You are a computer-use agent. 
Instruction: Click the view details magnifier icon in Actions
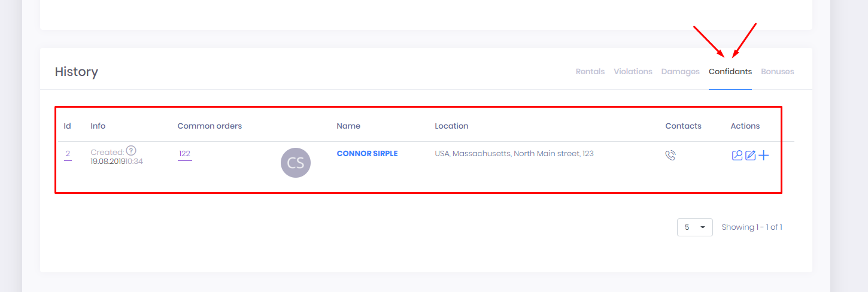tap(737, 156)
